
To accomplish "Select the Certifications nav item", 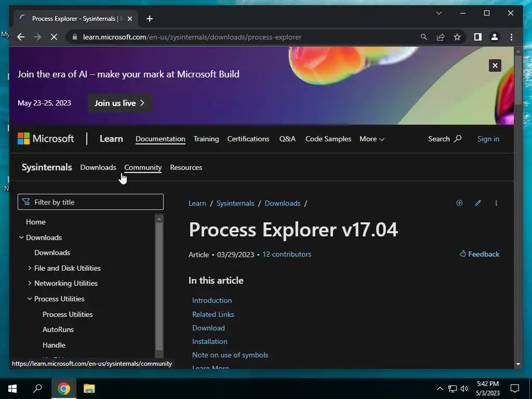I will click(248, 139).
